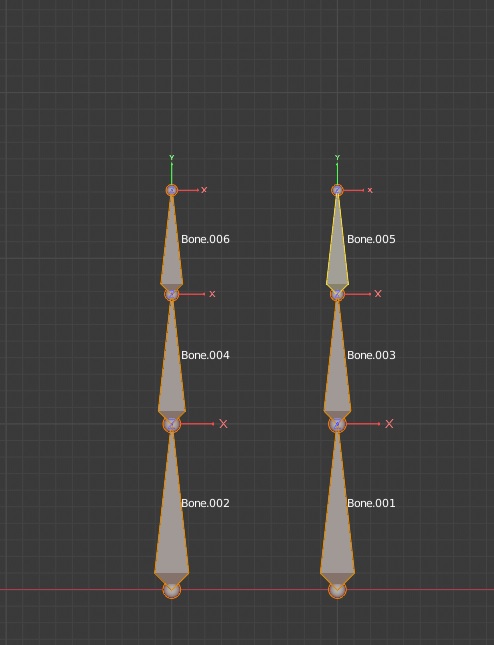Click red X axis at Bone.001 tip
This screenshot has width=494, height=645.
[369, 424]
